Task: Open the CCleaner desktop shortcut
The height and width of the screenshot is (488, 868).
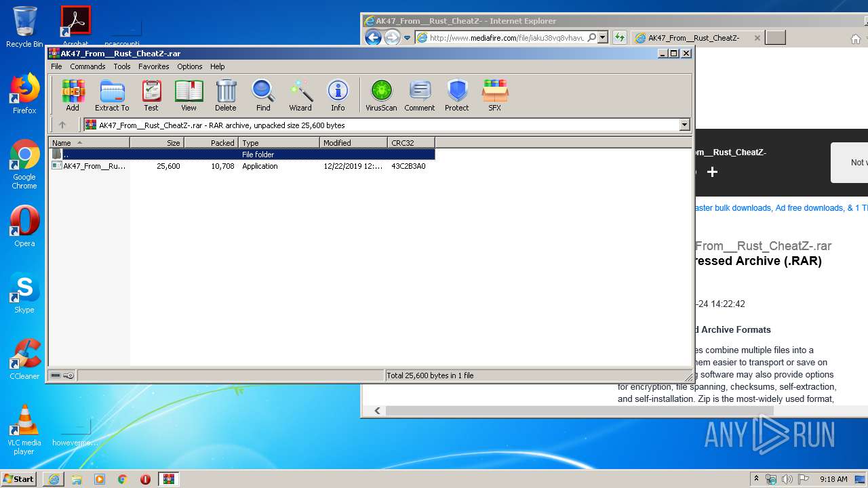Action: 24,359
